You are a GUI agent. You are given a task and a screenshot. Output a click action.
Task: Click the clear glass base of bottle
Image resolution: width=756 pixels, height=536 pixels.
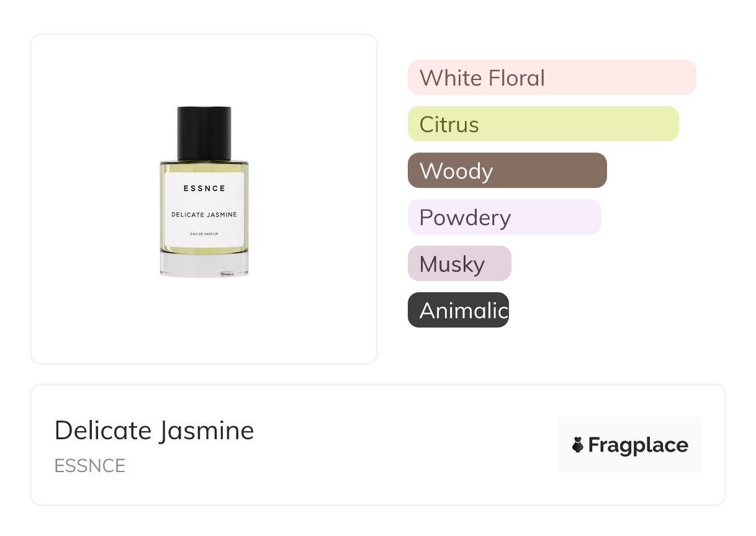(204, 265)
